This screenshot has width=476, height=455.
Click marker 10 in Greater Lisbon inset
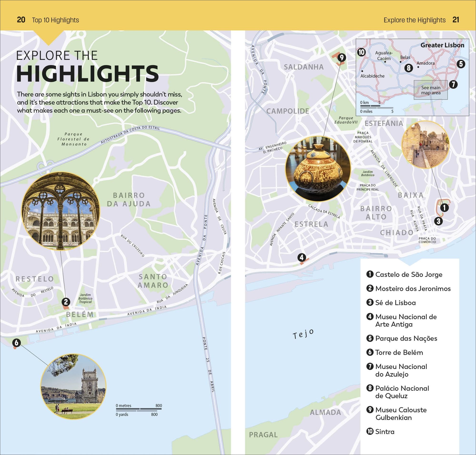click(361, 52)
